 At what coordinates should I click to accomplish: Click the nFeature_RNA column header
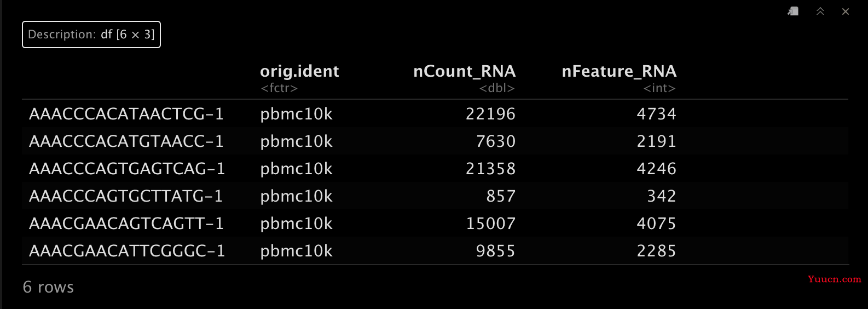click(619, 71)
